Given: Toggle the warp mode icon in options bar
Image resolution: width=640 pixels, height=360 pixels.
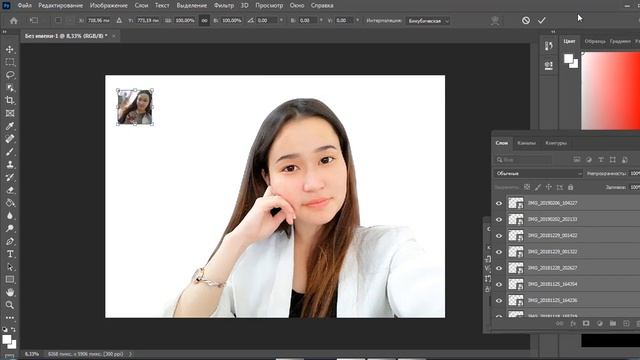Looking at the screenshot, I should point(495,20).
